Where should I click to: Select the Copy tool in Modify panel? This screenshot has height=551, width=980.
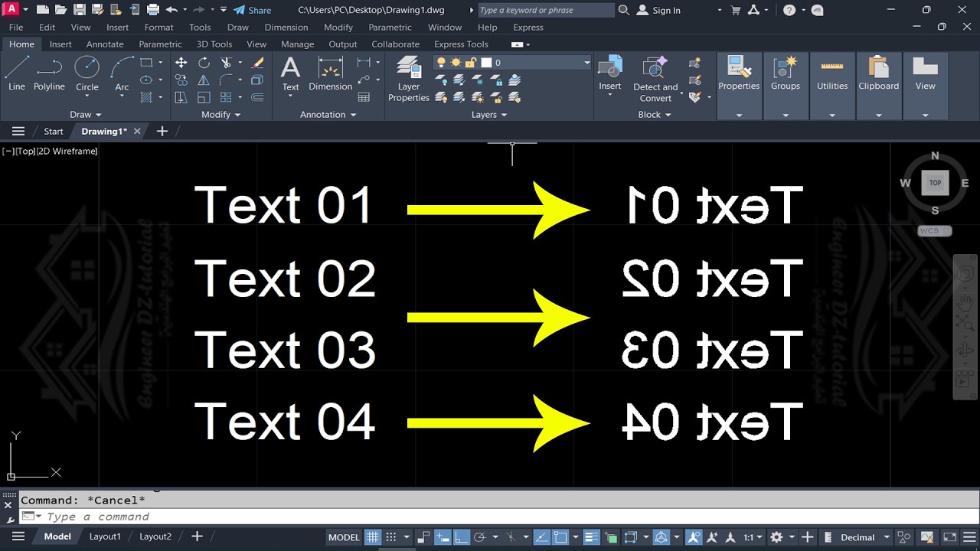pyautogui.click(x=181, y=80)
